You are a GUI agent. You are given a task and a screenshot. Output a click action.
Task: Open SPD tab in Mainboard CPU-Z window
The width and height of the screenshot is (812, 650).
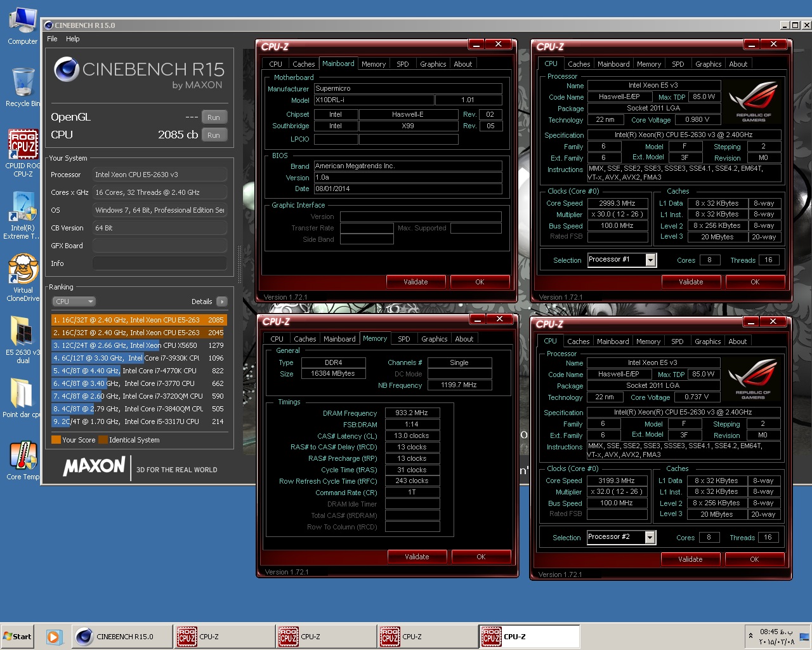pos(402,64)
